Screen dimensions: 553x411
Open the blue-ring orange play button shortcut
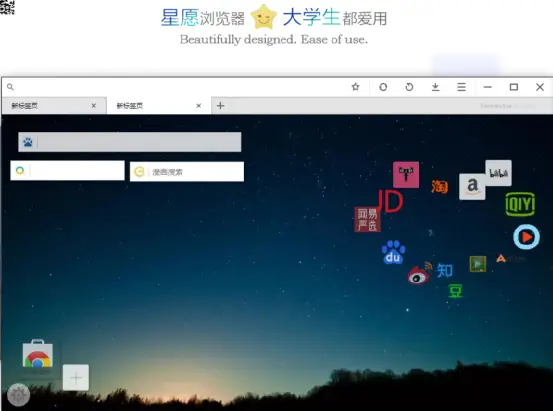pyautogui.click(x=526, y=237)
